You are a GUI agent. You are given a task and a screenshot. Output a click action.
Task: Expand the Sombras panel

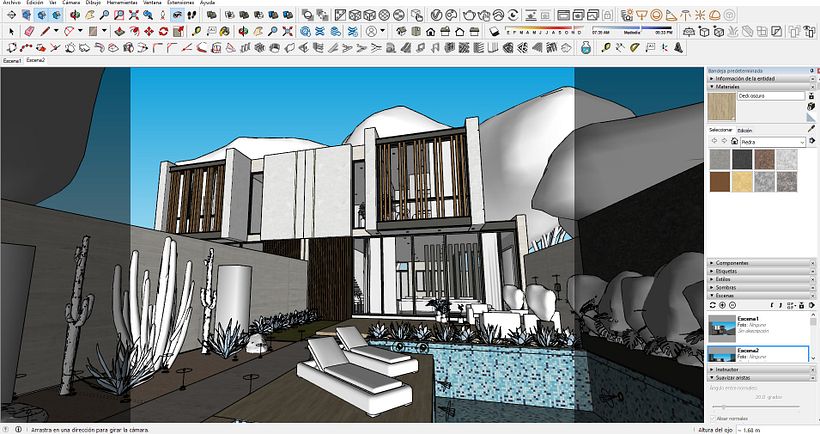[728, 287]
